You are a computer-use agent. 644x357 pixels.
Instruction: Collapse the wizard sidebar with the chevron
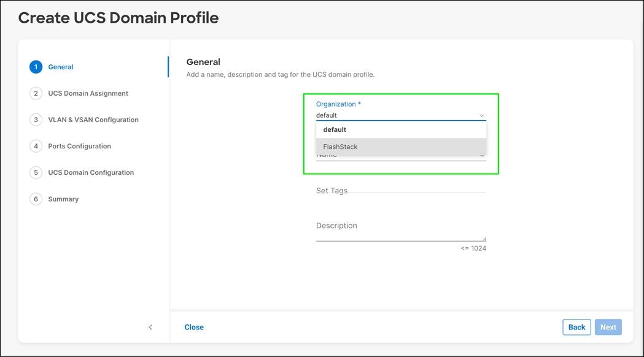click(150, 327)
